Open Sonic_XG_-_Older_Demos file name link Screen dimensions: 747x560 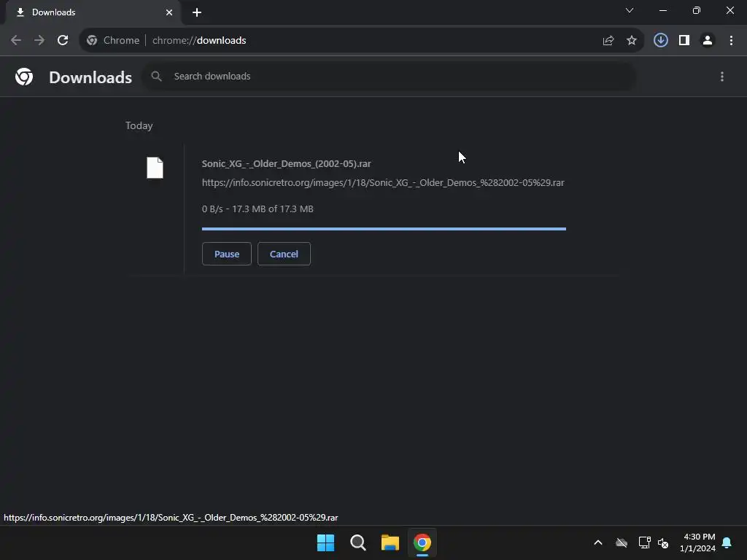coord(286,164)
